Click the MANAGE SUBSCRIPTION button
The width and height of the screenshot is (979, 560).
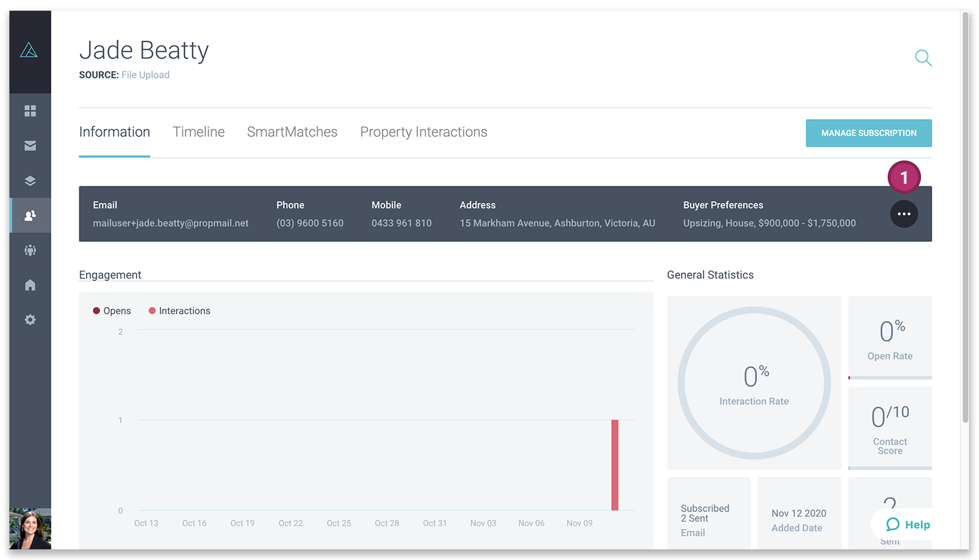coord(868,133)
